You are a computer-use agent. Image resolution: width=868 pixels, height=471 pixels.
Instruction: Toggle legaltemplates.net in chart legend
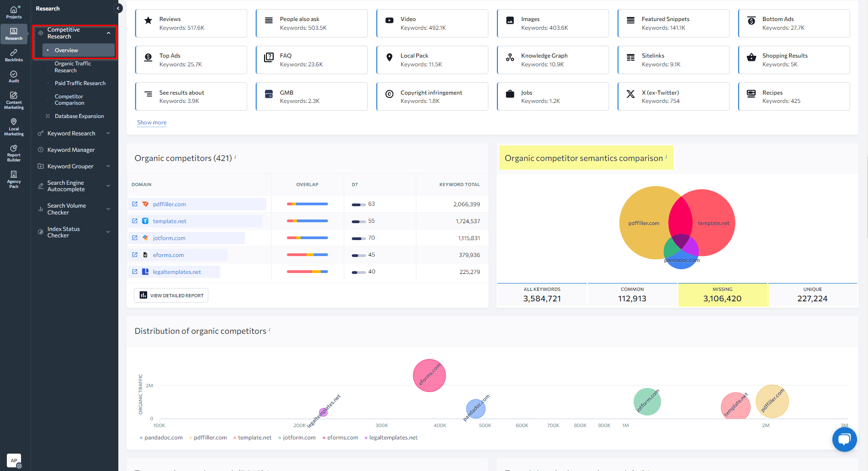coord(391,438)
